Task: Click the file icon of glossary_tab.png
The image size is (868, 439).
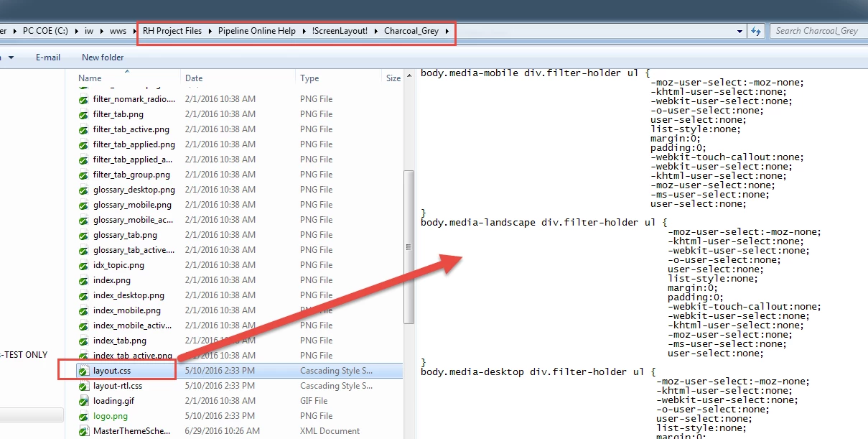Action: [83, 235]
